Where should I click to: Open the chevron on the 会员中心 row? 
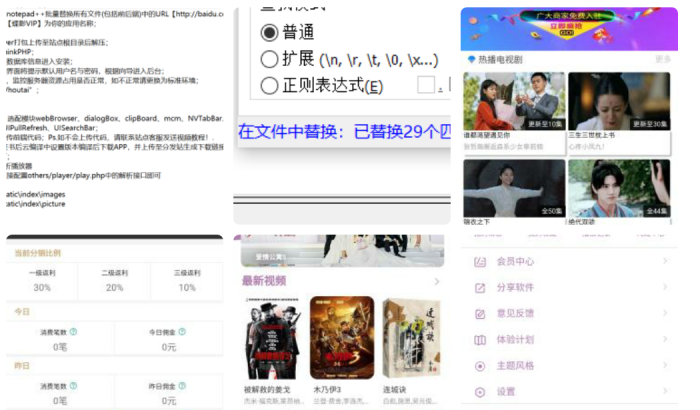point(665,261)
